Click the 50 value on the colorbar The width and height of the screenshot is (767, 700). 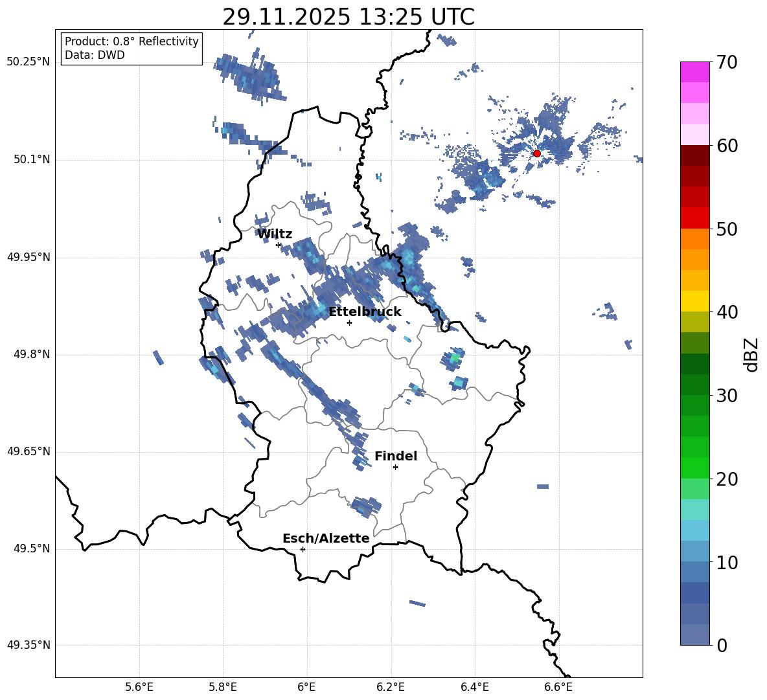coord(727,229)
